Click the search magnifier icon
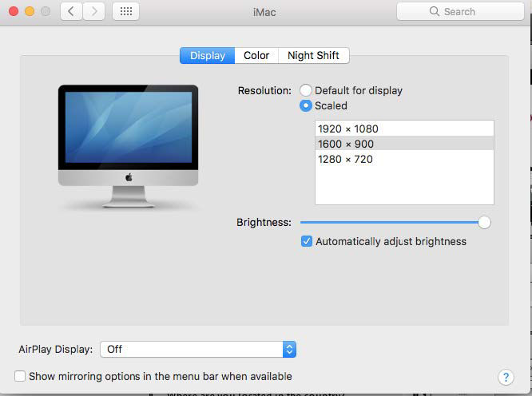Screen dimensions: 532x396 click(435, 11)
